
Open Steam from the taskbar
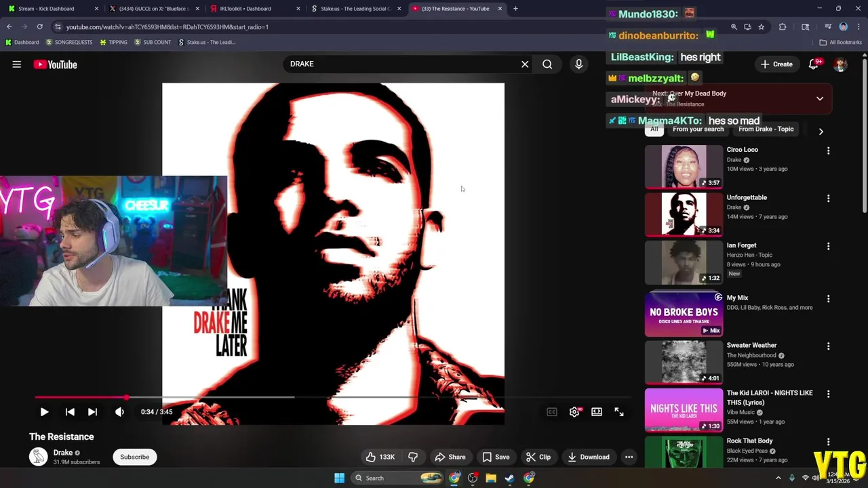click(x=509, y=478)
